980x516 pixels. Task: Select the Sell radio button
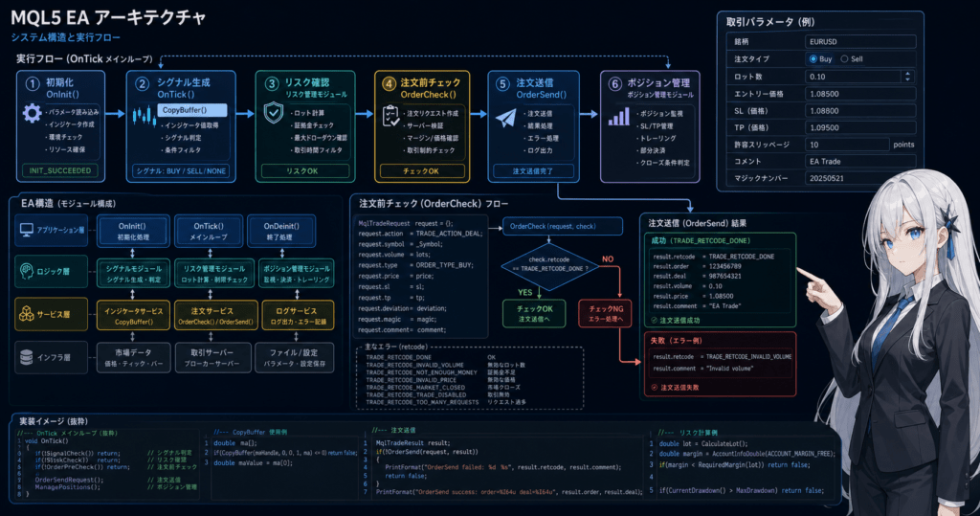click(x=844, y=58)
